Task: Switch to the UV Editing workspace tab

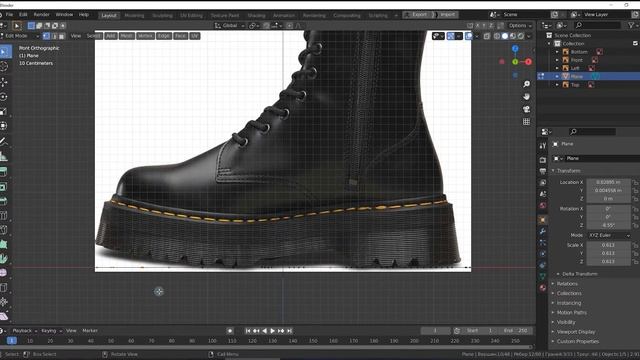Action: (x=191, y=16)
